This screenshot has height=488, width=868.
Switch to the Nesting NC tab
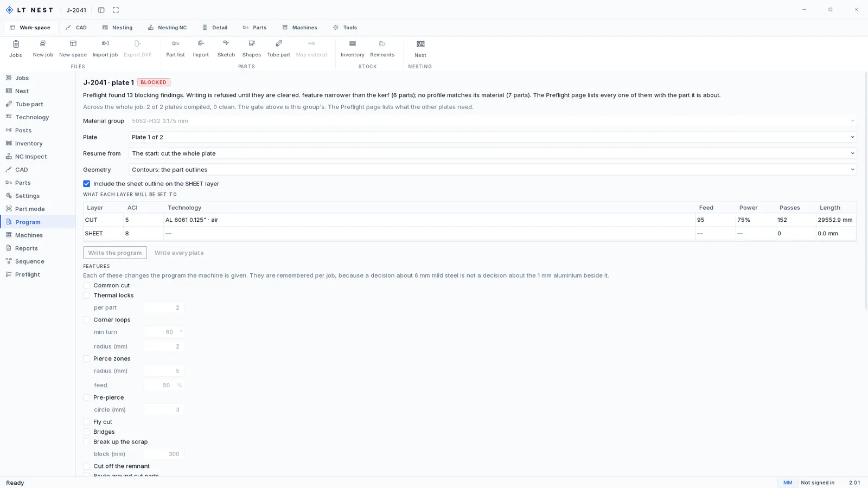point(167,28)
